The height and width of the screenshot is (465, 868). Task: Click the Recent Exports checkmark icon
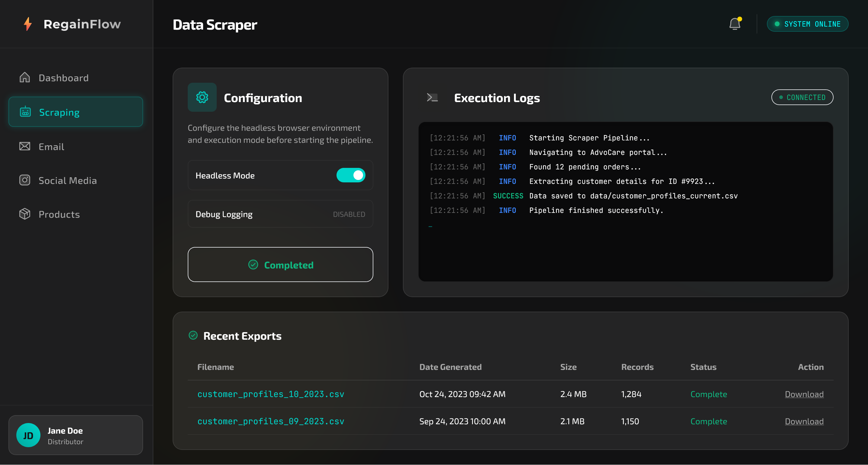coord(193,335)
